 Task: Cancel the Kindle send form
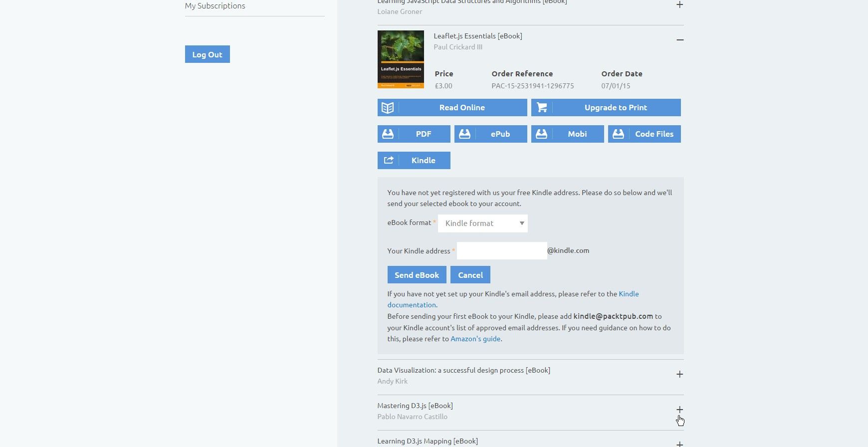pyautogui.click(x=470, y=275)
